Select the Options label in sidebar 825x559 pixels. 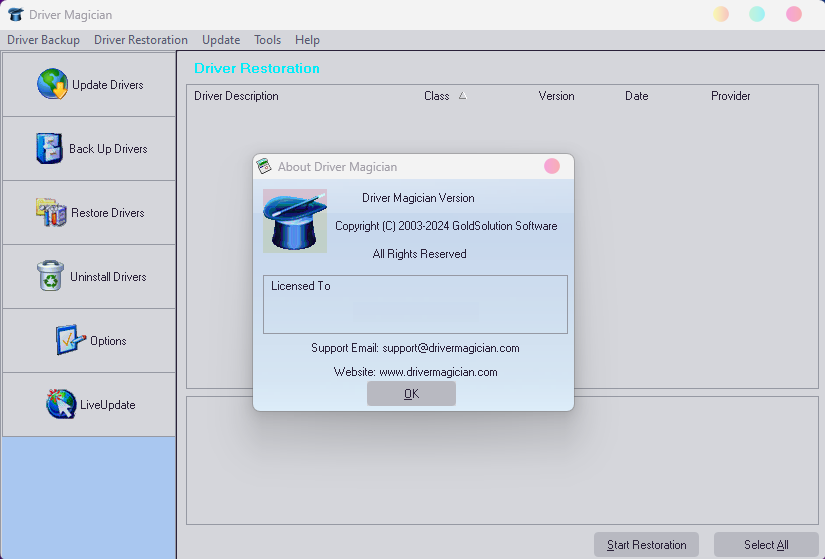[x=108, y=341]
